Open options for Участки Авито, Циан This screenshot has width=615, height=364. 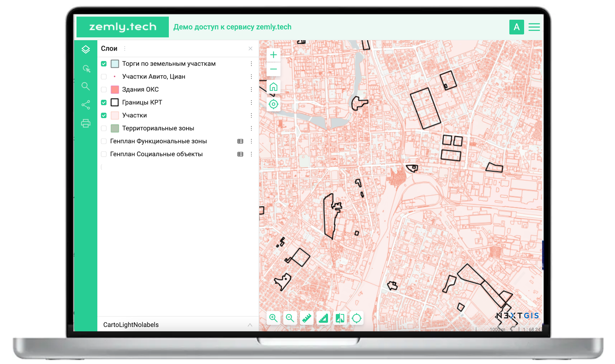pos(251,77)
